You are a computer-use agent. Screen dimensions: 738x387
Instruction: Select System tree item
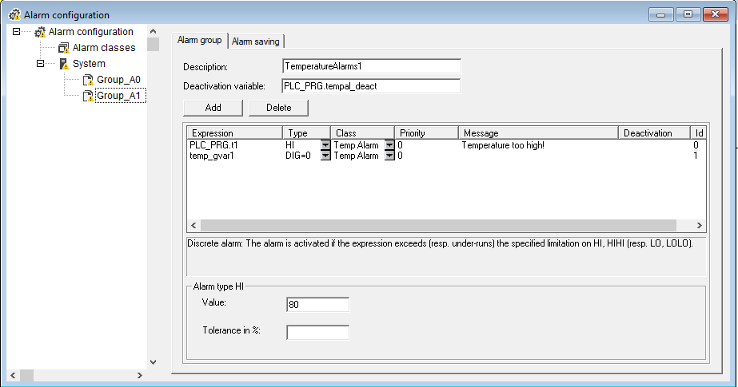pos(88,64)
